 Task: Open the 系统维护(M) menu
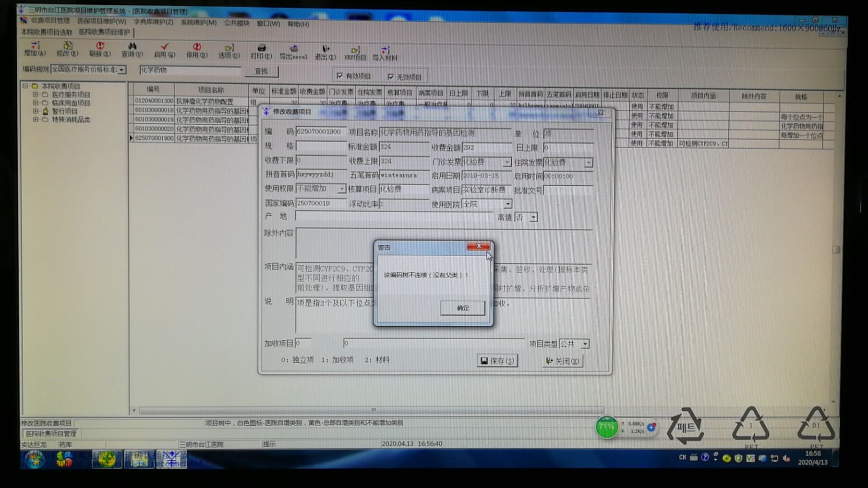pyautogui.click(x=198, y=23)
